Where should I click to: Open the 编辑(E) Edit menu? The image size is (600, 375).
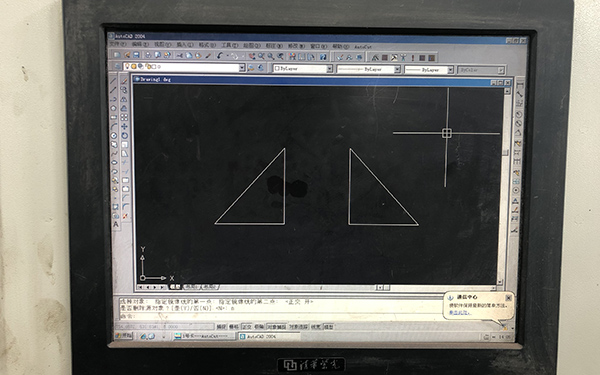coord(140,44)
